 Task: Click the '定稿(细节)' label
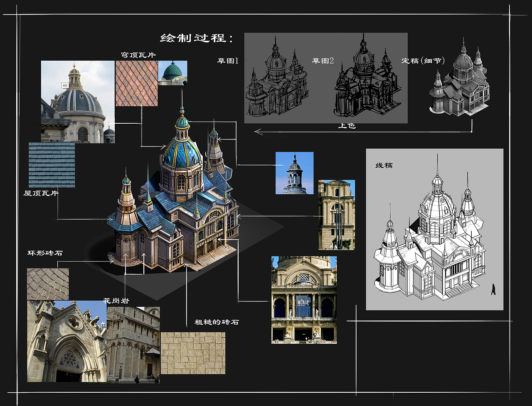423,61
